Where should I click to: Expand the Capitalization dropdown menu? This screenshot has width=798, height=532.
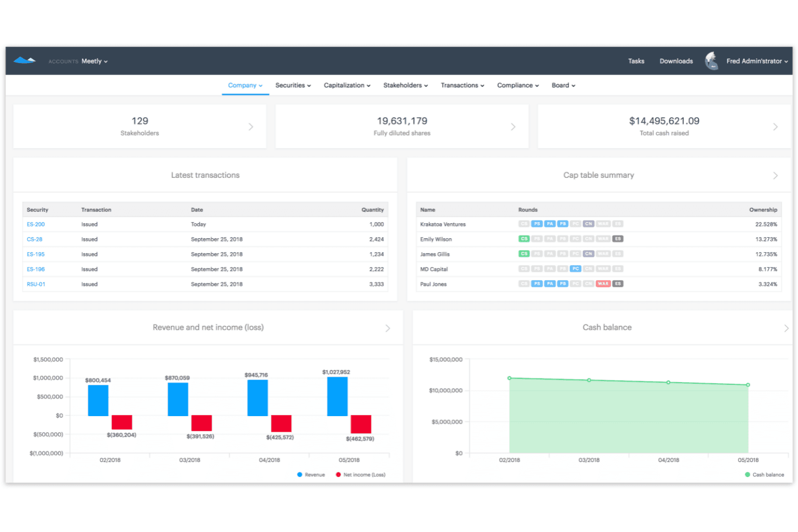[347, 85]
